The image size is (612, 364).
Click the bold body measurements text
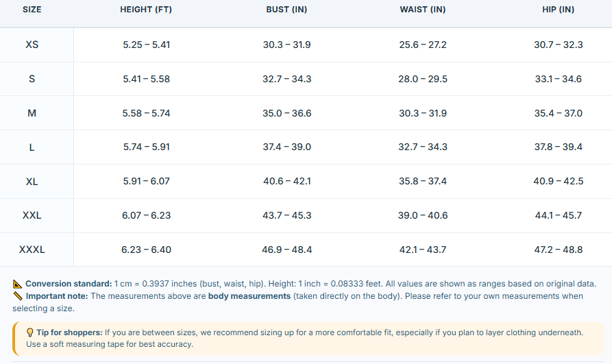coord(249,296)
